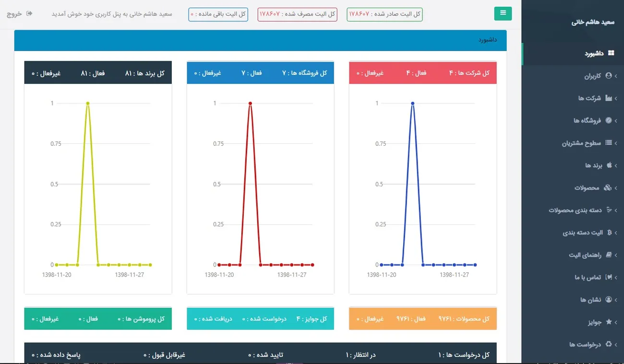
Task: Expand the جوایز menu chevron
Action: pos(616,322)
